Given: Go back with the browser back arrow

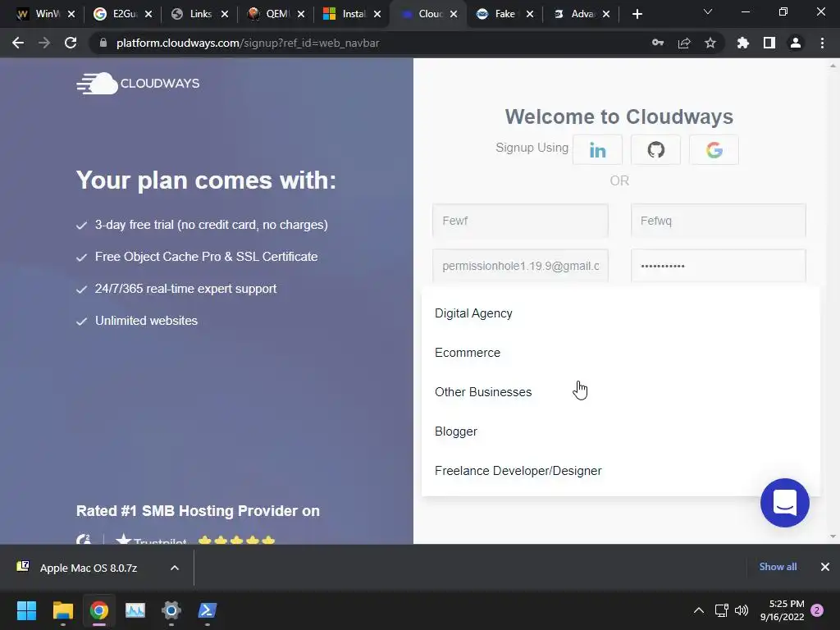Looking at the screenshot, I should tap(18, 43).
